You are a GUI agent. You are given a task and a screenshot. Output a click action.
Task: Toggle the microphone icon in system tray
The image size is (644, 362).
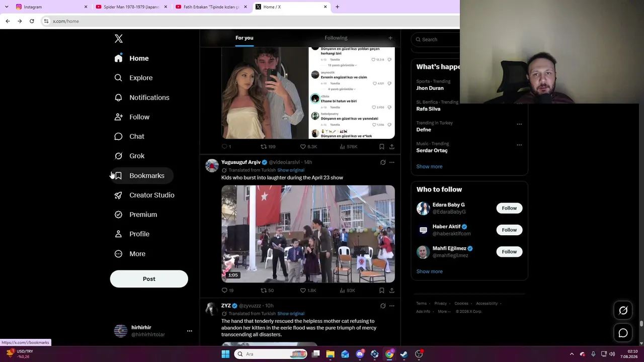pos(593,354)
